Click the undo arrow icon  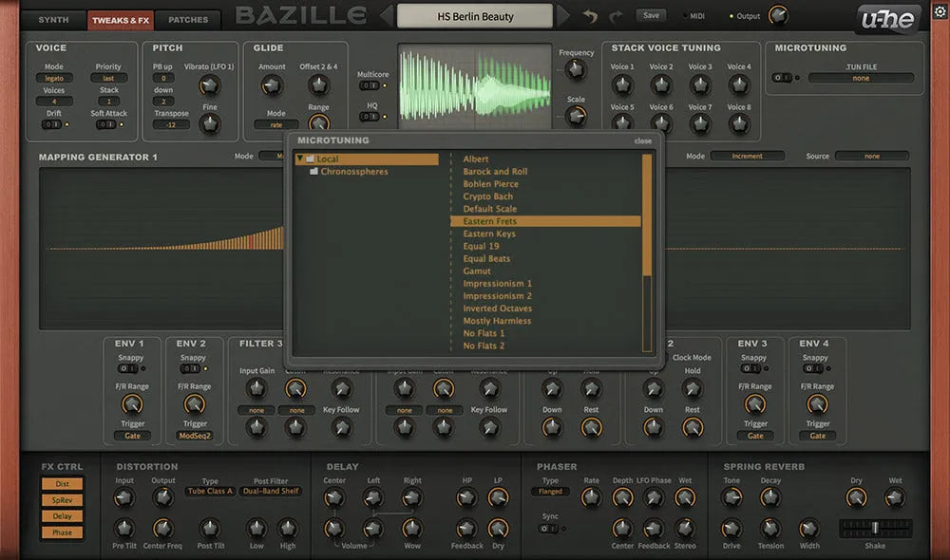(591, 16)
